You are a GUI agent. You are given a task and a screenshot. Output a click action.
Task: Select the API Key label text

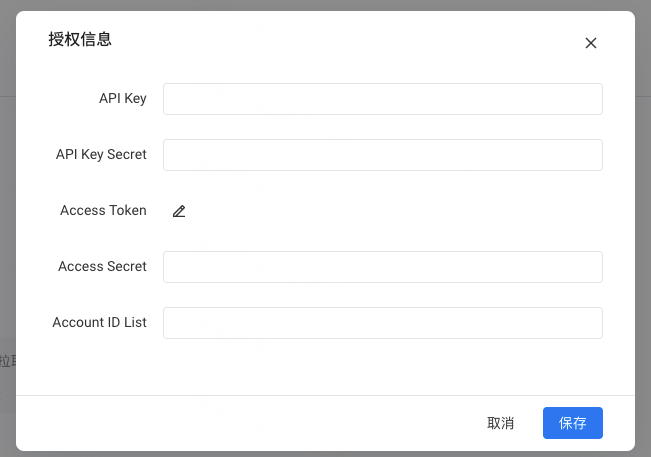pyautogui.click(x=122, y=98)
